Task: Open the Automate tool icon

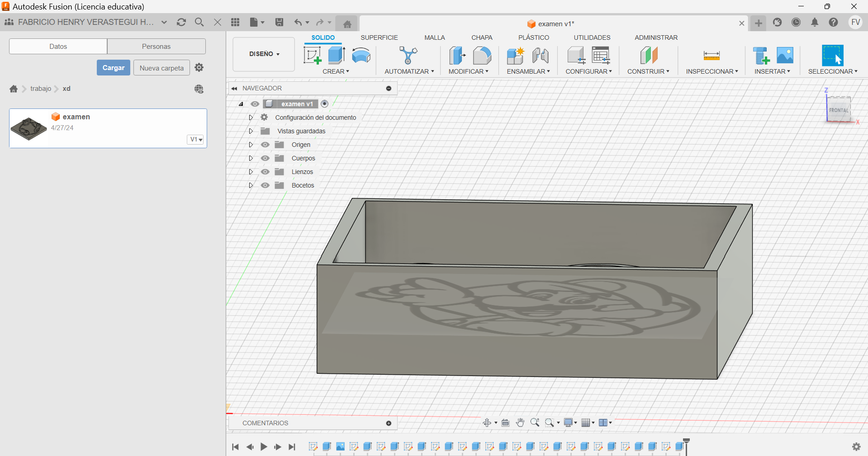Action: point(408,56)
